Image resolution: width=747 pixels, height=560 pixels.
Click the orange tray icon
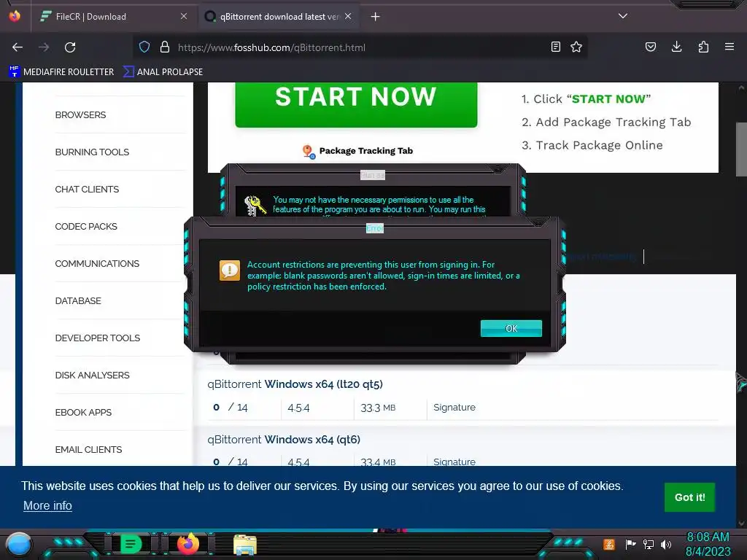point(609,544)
